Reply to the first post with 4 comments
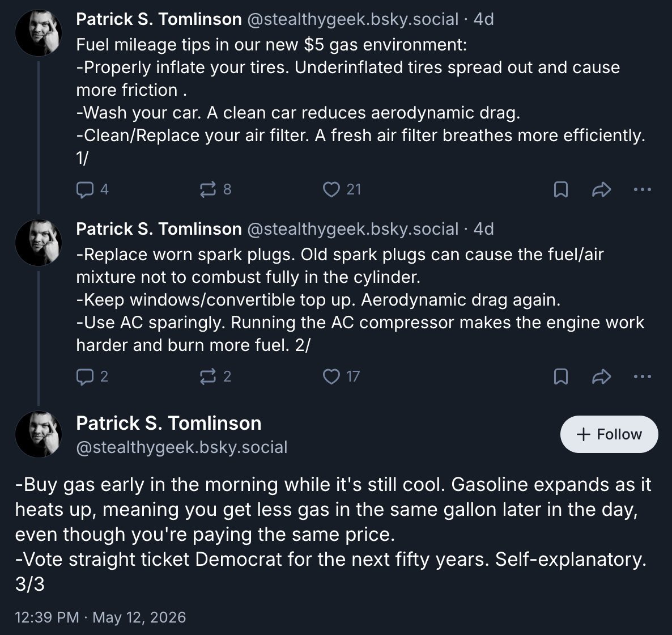Screen dimensions: 672x635 (92, 189)
